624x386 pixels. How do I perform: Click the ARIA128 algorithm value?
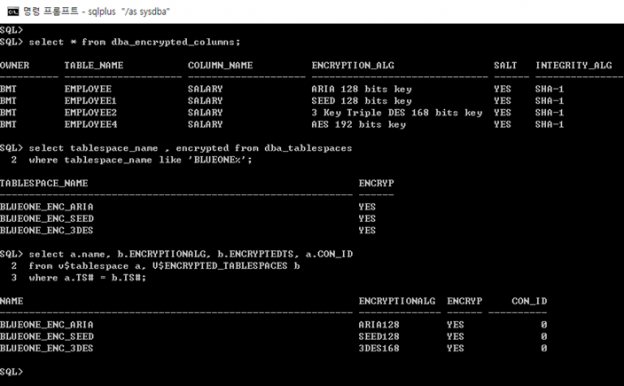379,325
